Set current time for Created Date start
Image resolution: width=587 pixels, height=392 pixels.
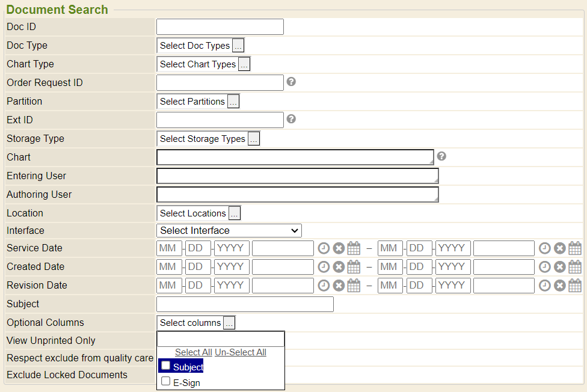tap(324, 267)
